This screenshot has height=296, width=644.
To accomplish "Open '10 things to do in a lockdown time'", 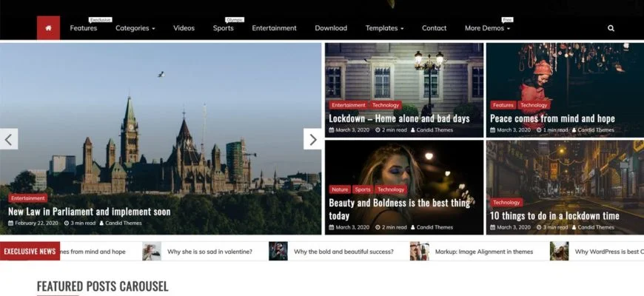I will [x=554, y=216].
